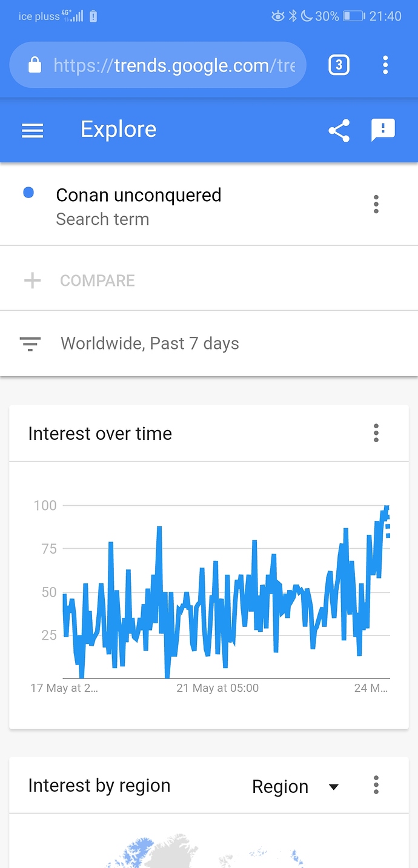Open Interest by region card options menu
This screenshot has height=868, width=418.
click(376, 785)
